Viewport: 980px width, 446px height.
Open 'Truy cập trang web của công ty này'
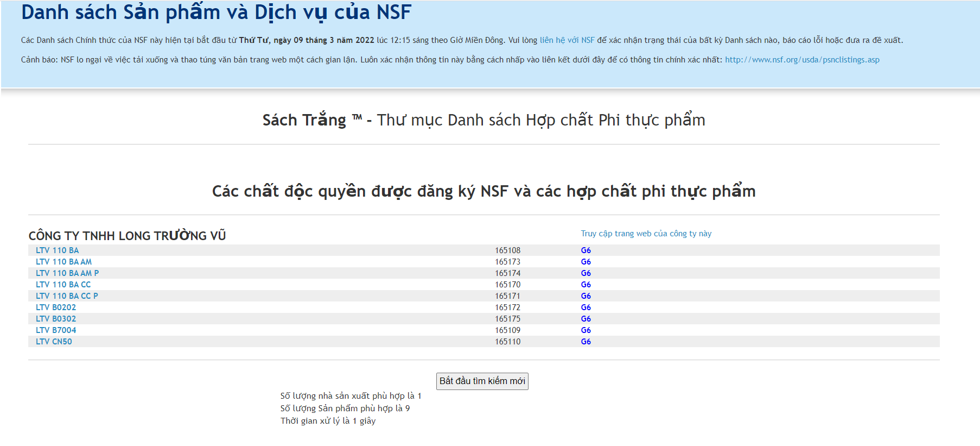(646, 234)
